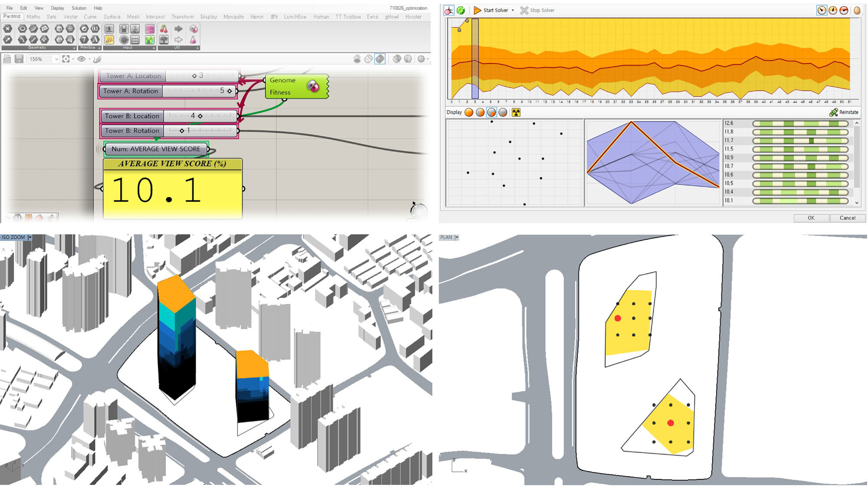
Task: Open the ISO ZOOM viewport dropdown arrow
Action: point(30,237)
